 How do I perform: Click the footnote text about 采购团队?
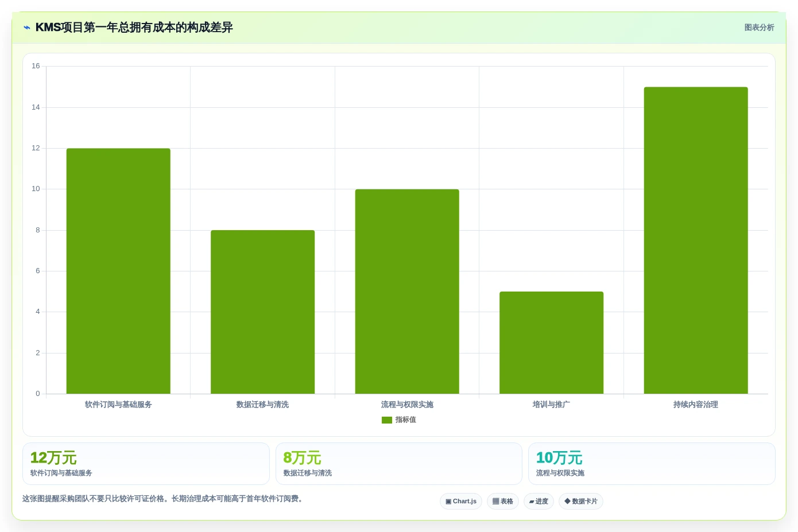(x=162, y=499)
